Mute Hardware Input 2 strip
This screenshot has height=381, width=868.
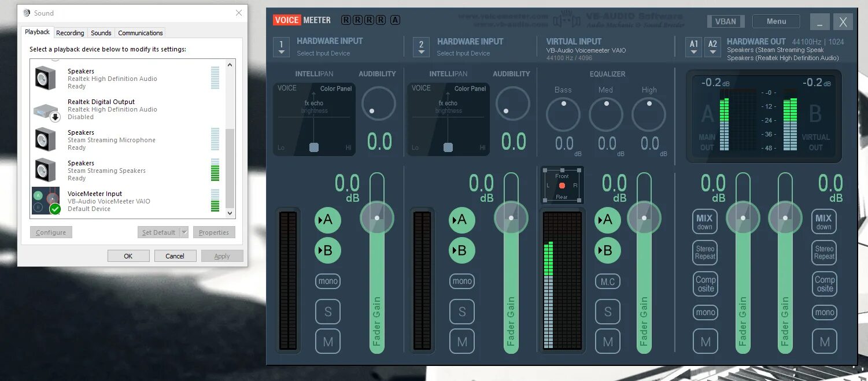(462, 342)
